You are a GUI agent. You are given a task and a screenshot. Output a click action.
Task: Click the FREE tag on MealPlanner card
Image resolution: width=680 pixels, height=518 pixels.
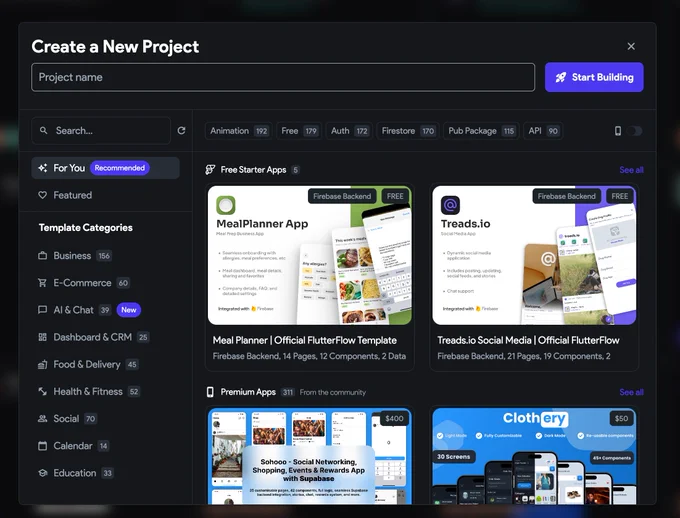[x=395, y=196]
